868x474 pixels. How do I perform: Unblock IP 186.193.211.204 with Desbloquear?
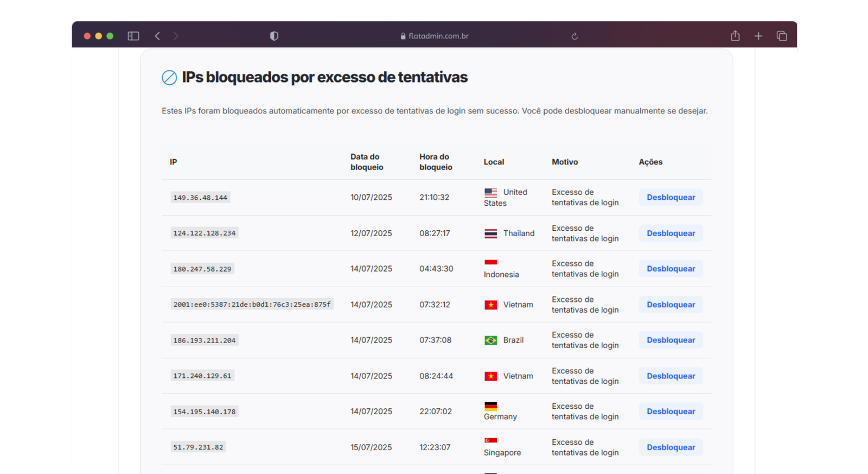(671, 340)
